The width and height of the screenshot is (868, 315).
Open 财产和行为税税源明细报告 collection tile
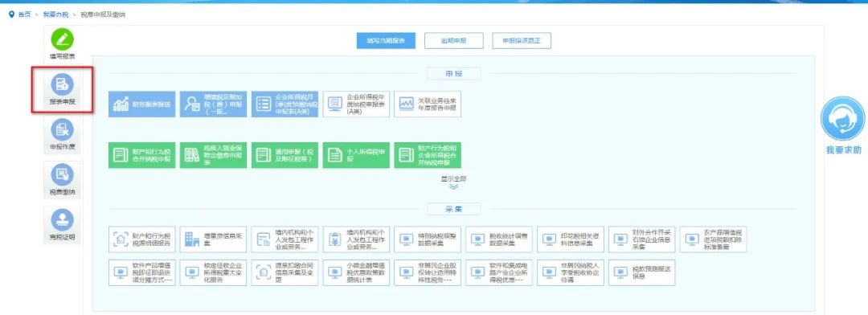point(141,239)
